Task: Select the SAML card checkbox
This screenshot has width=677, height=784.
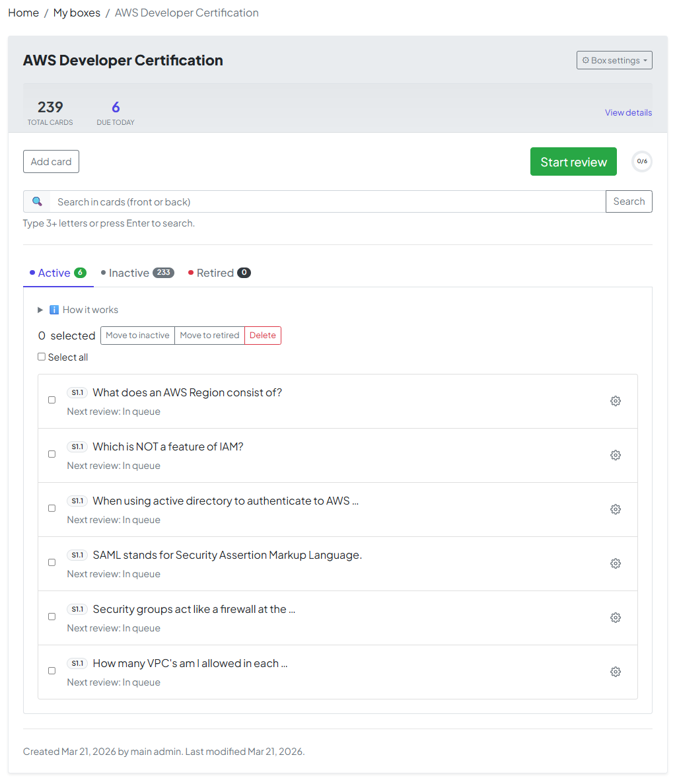Action: point(52,563)
